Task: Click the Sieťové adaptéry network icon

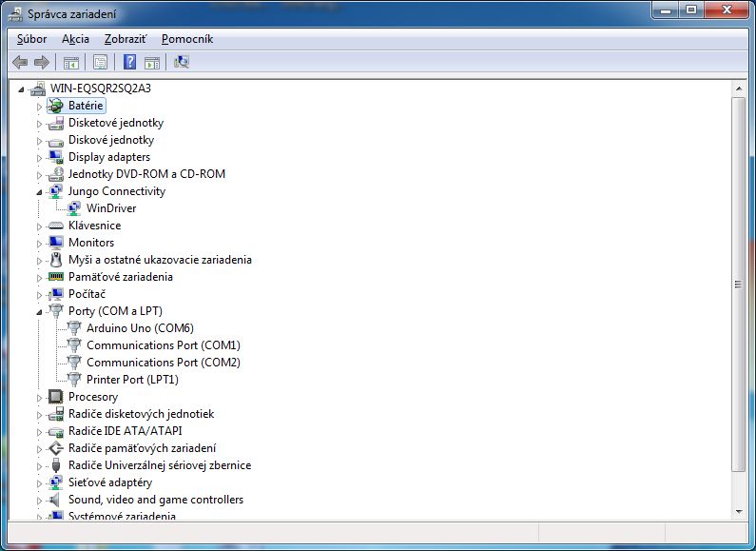Action: [56, 482]
